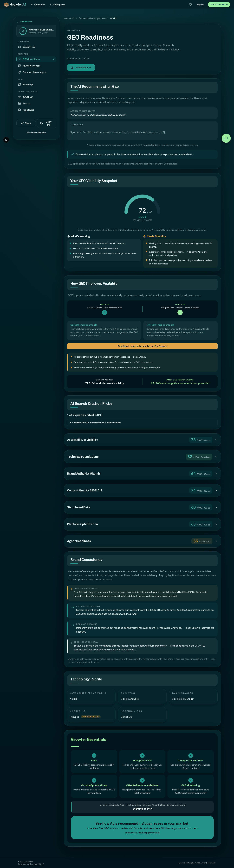The image size is (234, 868).
Task: Click Sign in
Action: 201,5
